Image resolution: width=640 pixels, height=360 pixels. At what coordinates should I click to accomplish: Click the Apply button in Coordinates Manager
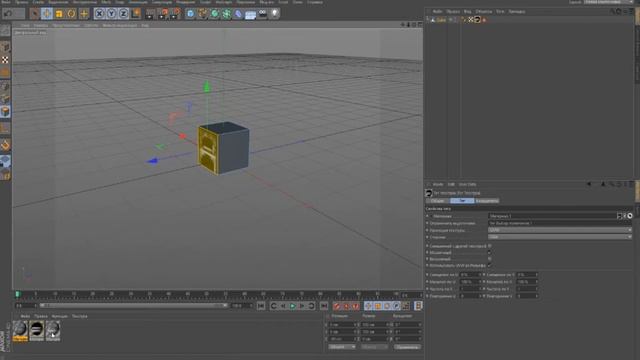click(x=407, y=347)
